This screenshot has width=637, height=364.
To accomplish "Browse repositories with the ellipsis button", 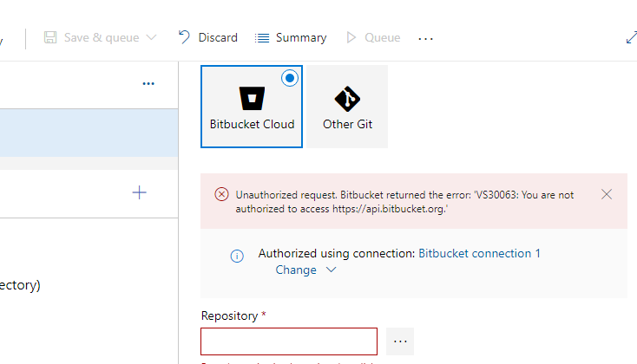I will point(400,341).
